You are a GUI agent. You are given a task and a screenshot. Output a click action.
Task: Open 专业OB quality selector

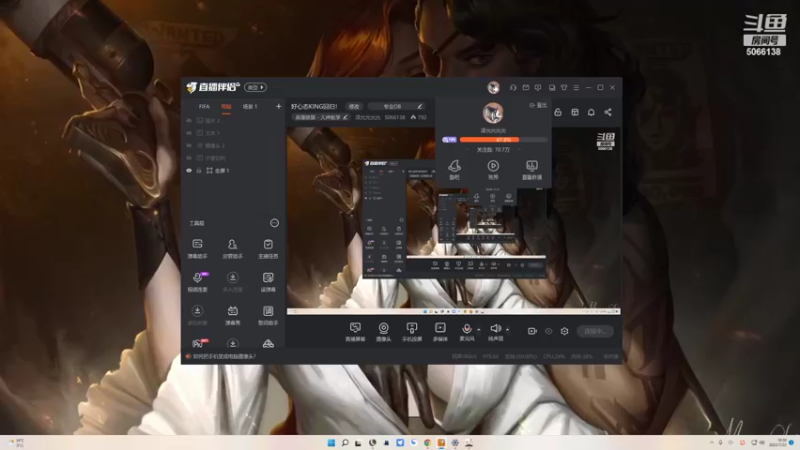396,106
